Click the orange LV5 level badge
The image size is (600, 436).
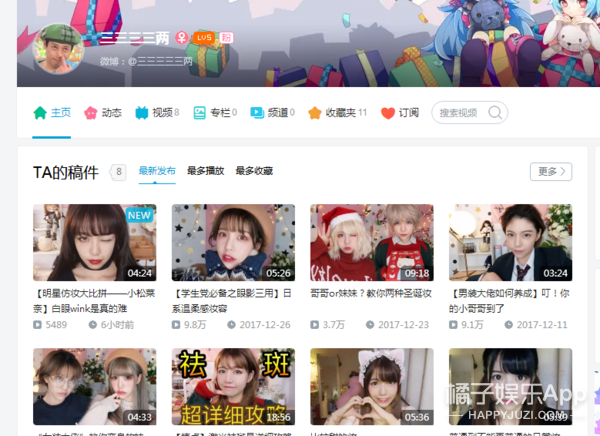204,38
